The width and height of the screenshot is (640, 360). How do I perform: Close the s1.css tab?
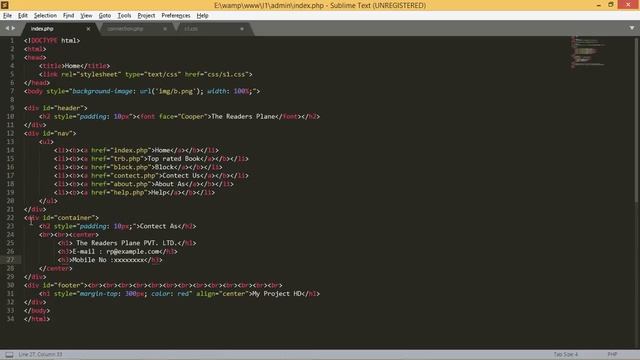click(x=242, y=29)
